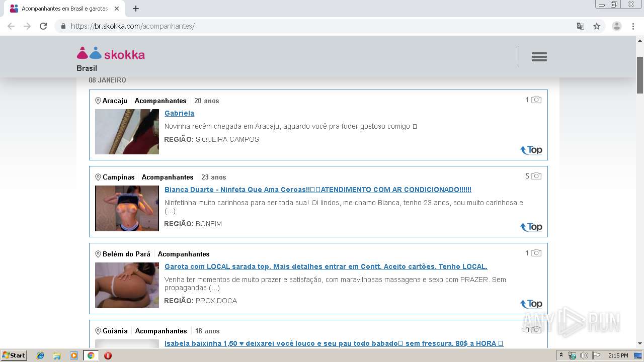
Task: View the site lock security info
Action: [x=63, y=26]
